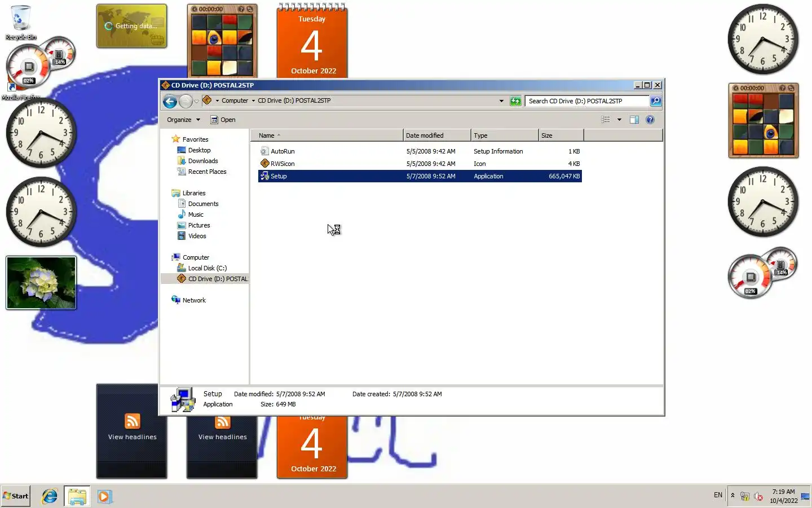This screenshot has height=508, width=812.
Task: Open the Explorer Help question-mark icon
Action: pyautogui.click(x=650, y=120)
